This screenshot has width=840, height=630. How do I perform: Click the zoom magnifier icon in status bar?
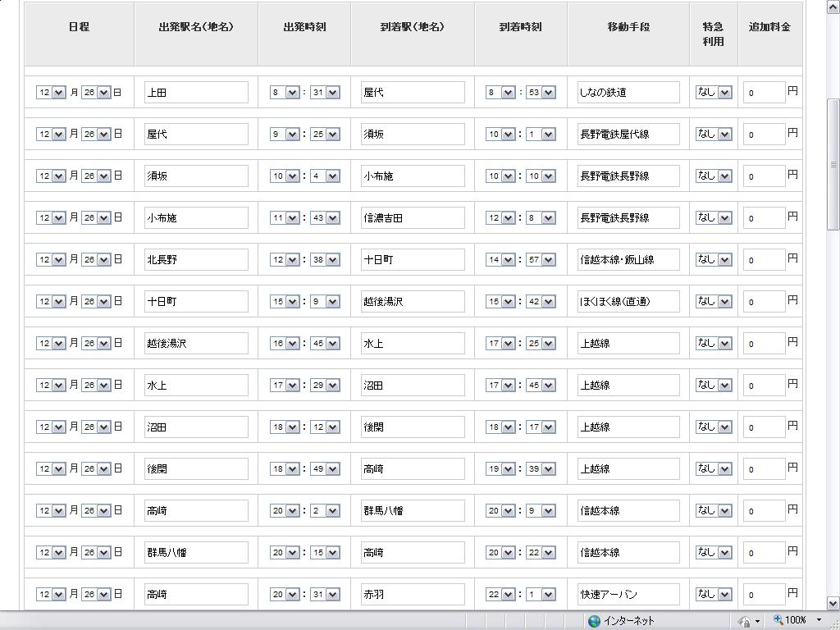coord(778,620)
